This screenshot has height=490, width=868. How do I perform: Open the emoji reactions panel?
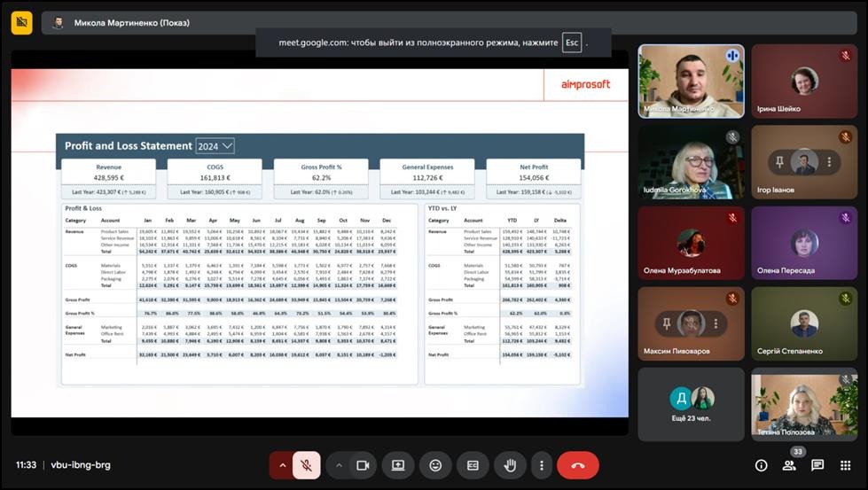coord(435,465)
